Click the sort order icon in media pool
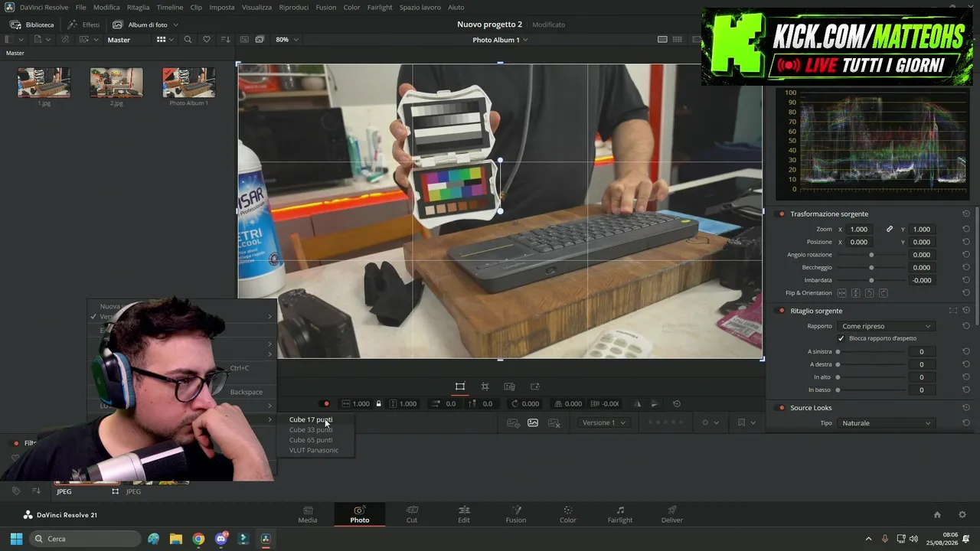This screenshot has width=980, height=551. click(x=225, y=40)
